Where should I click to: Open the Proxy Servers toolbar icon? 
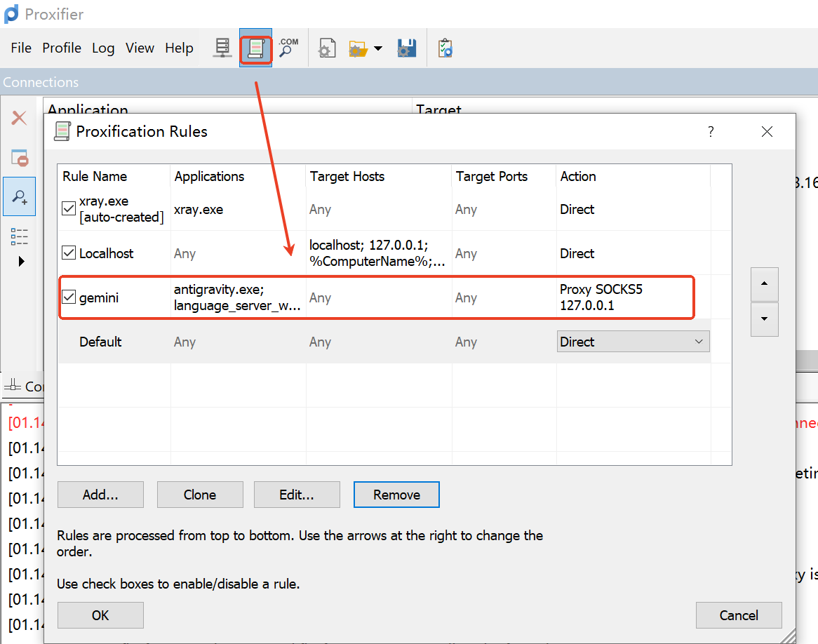tap(222, 48)
